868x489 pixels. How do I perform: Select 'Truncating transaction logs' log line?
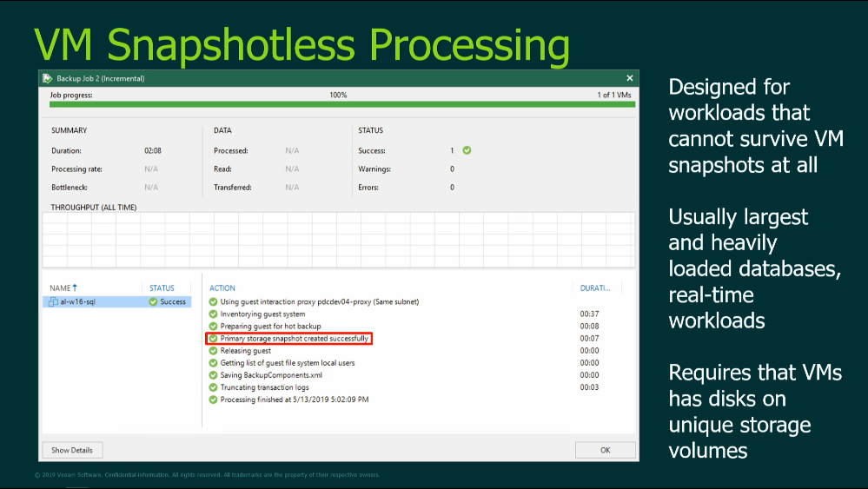(265, 387)
